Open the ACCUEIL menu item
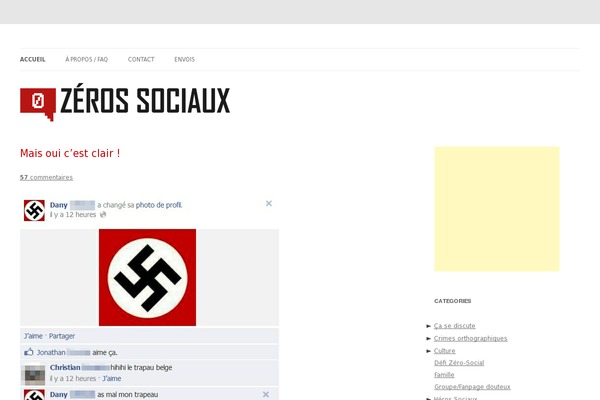Screen dimensions: 600x400 (x=33, y=59)
